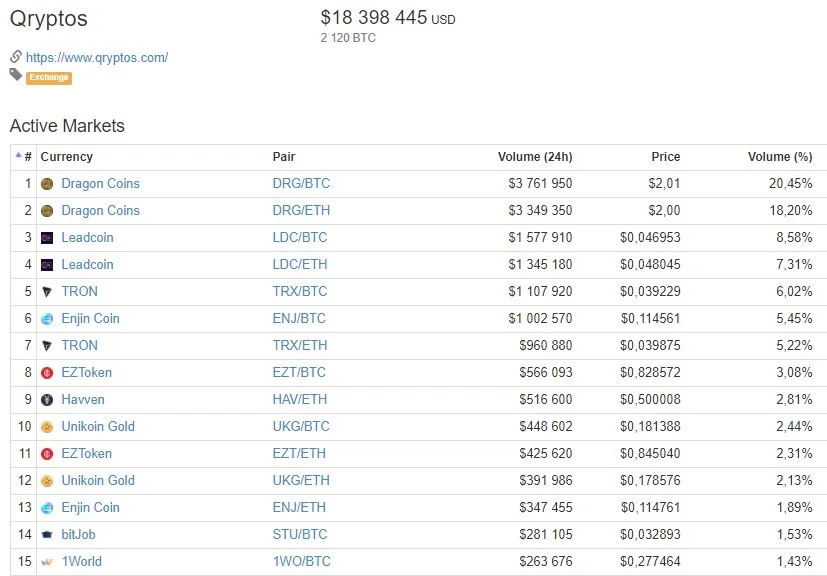Sort table by Price header
The height and width of the screenshot is (576, 827).
pos(666,157)
